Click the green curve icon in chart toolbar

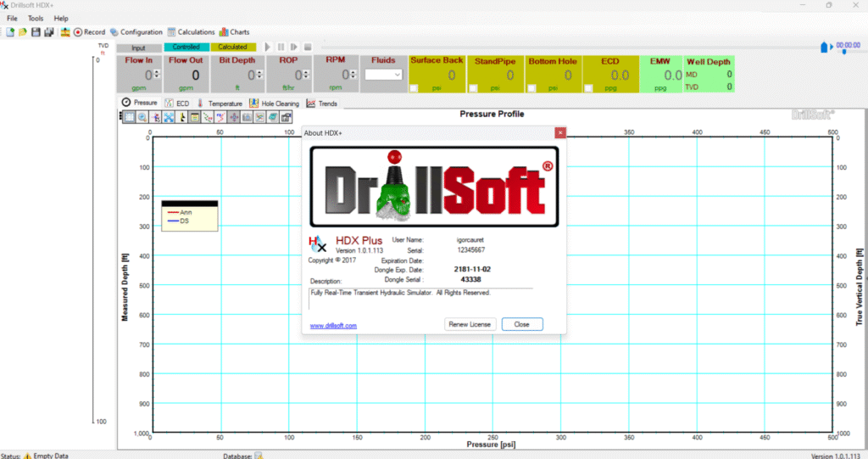tap(208, 117)
